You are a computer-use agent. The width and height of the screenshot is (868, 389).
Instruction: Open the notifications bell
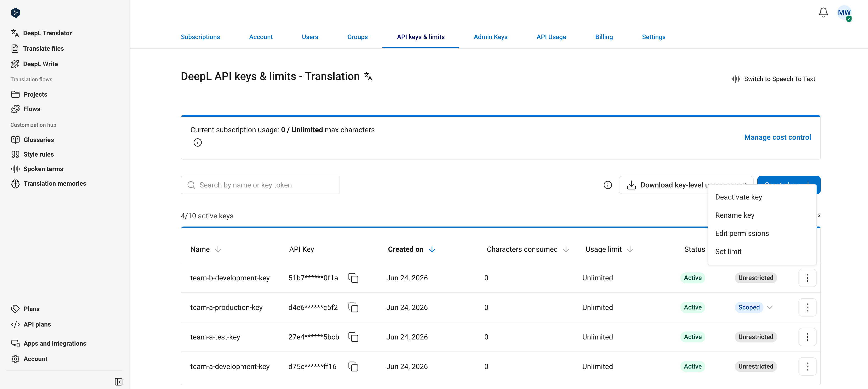(x=823, y=13)
